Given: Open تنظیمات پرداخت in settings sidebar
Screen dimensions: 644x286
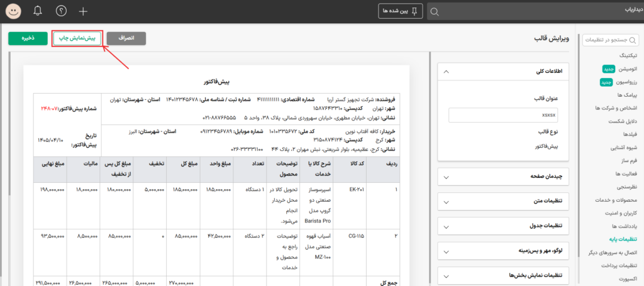Looking at the screenshot, I should (619, 266).
